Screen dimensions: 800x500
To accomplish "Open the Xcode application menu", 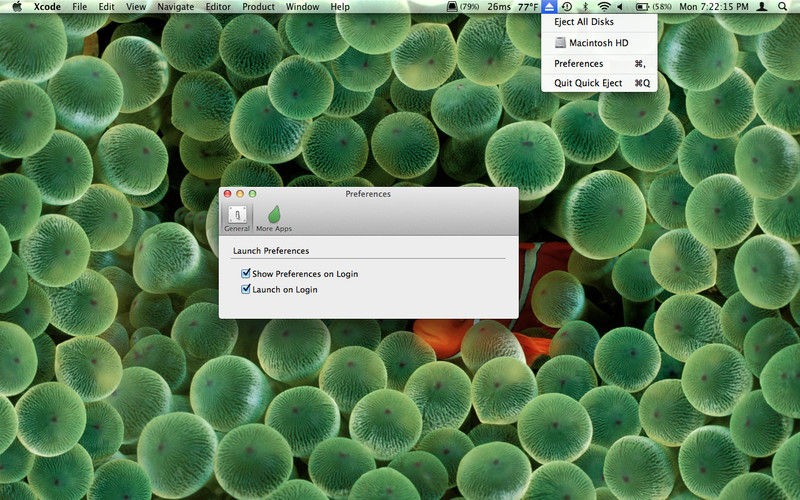I will 47,7.
